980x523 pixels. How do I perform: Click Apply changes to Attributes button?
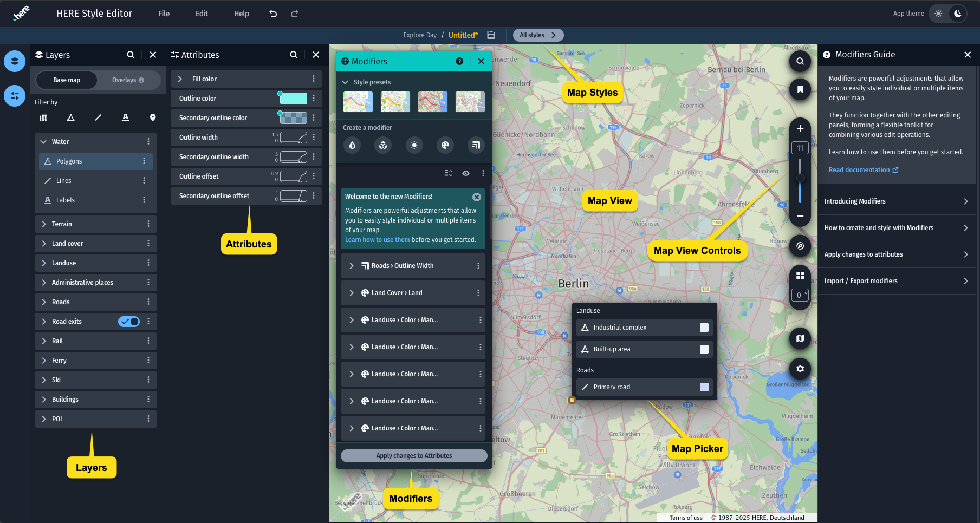[x=413, y=455]
